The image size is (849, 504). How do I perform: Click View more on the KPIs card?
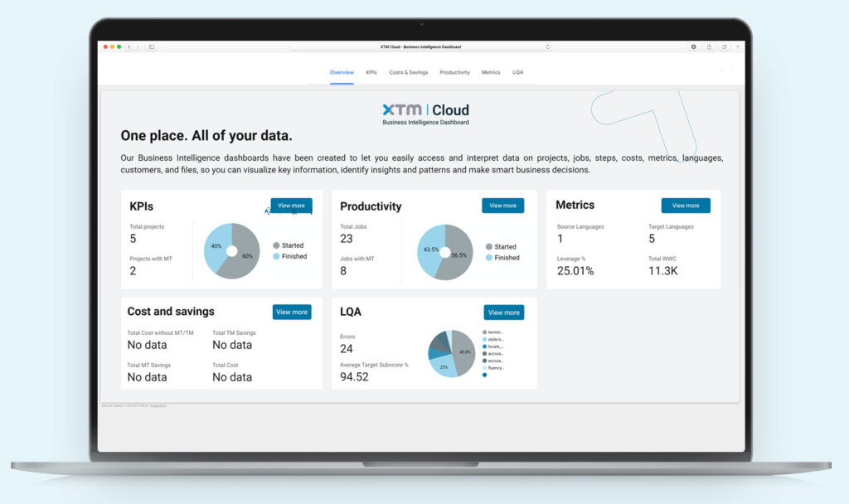point(292,205)
